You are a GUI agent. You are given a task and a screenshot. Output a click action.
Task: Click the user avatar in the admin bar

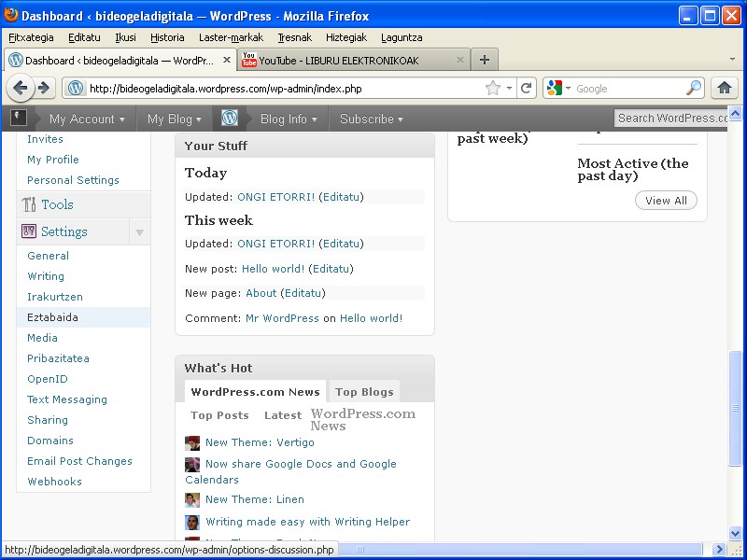pos(18,118)
